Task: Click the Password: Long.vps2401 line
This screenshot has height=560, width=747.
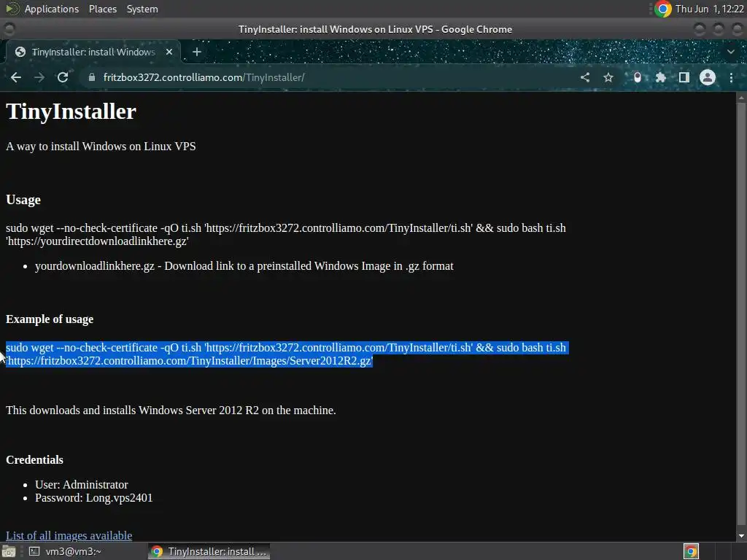Action: pos(94,497)
